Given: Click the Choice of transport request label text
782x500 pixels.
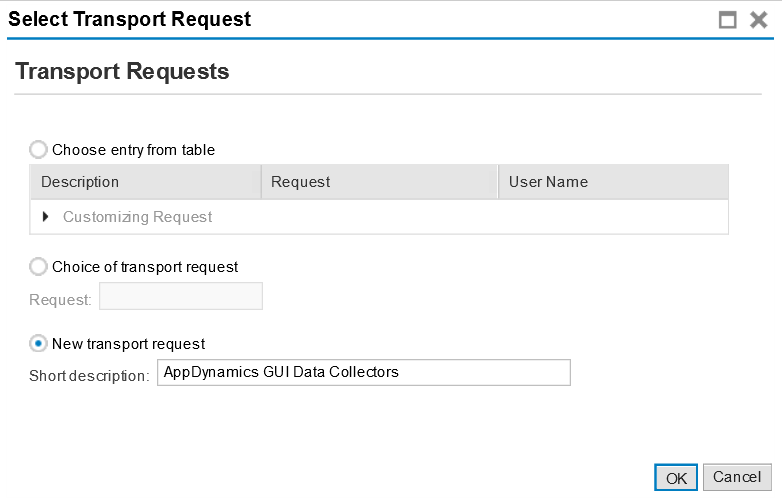Looking at the screenshot, I should (x=145, y=267).
